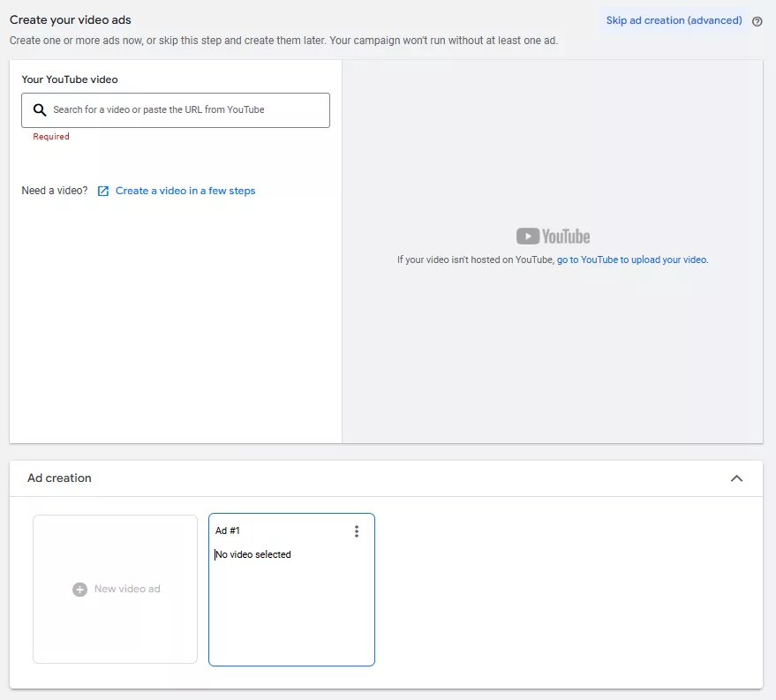This screenshot has width=776, height=700.
Task: Click the Ad #1 title label
Action: point(228,531)
